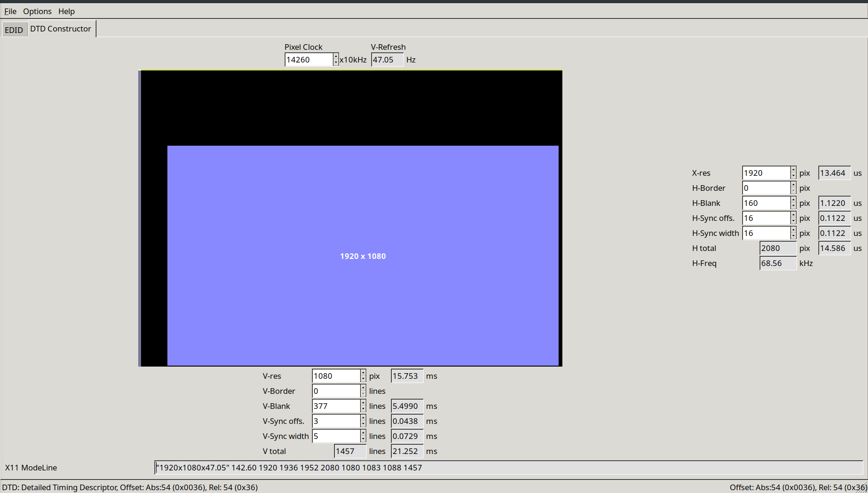Click the H-Sync offs. time value 0.1122
868x493 pixels.
tap(835, 218)
